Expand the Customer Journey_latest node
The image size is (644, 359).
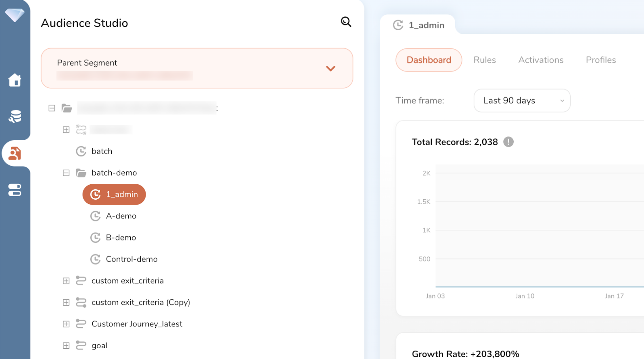[x=66, y=324]
